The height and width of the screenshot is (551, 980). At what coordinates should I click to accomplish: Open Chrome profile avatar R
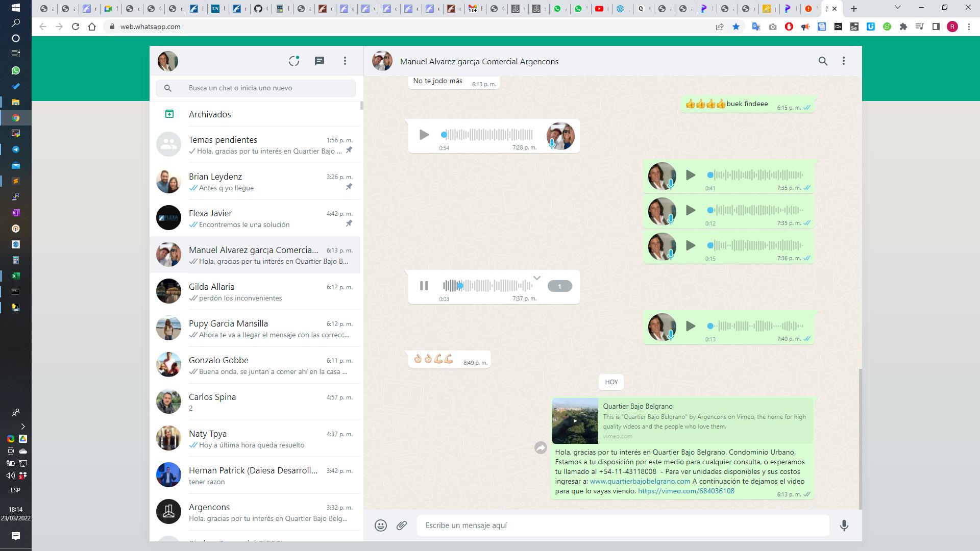(952, 27)
